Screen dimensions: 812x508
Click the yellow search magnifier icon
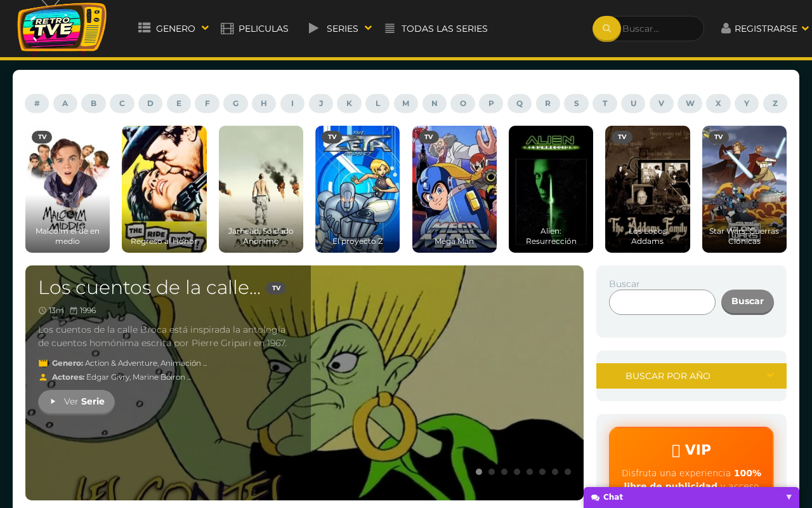[x=607, y=29]
